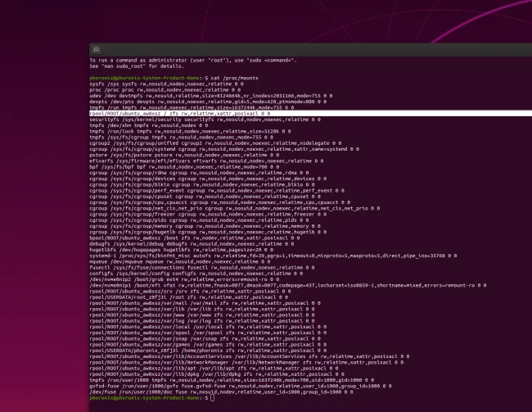
Task: Click the highlighted rpool/ROOT/ubuntu_aw8xsz / zfs line
Action: coord(310,114)
